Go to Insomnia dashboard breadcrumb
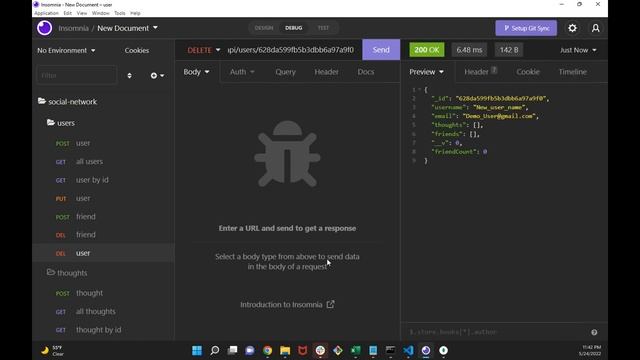Screen dimensions: 640x360 click(73, 28)
